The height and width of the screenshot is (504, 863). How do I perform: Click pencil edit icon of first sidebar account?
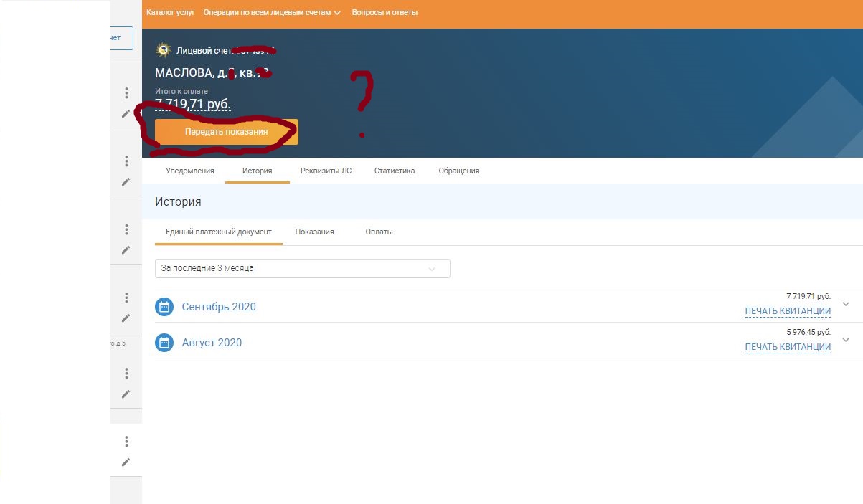pos(126,113)
